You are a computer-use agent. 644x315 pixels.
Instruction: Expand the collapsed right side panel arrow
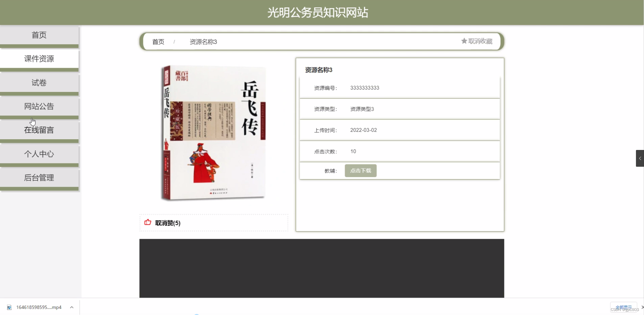pos(640,158)
